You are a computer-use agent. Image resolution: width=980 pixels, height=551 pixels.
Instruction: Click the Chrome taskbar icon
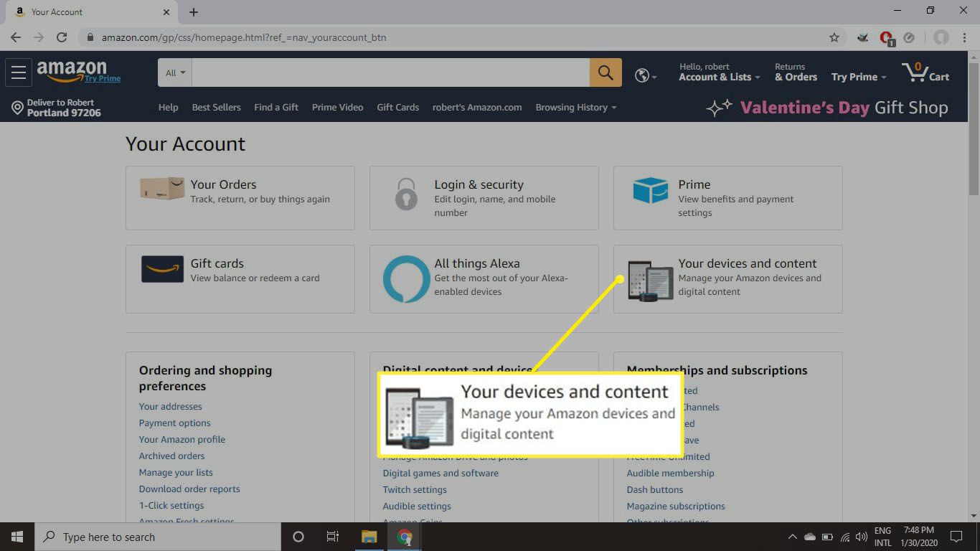tap(405, 537)
